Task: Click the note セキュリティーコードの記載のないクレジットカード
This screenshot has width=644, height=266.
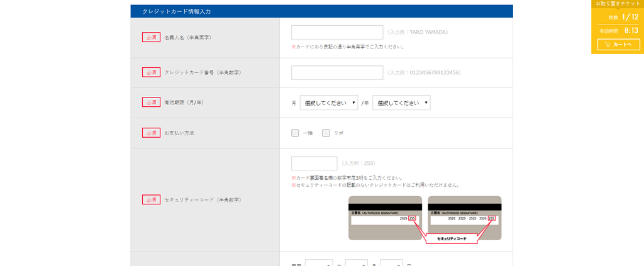Action: click(375, 185)
